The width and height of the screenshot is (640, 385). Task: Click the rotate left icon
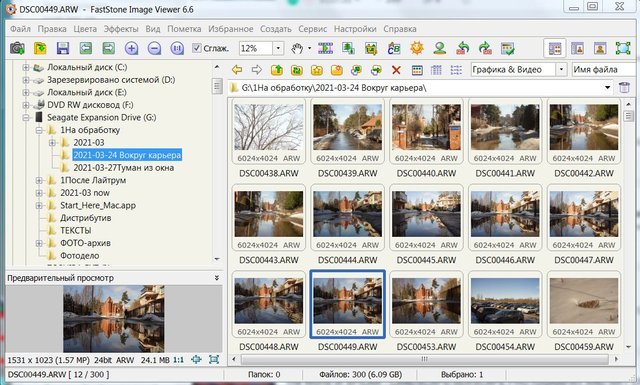(462, 48)
